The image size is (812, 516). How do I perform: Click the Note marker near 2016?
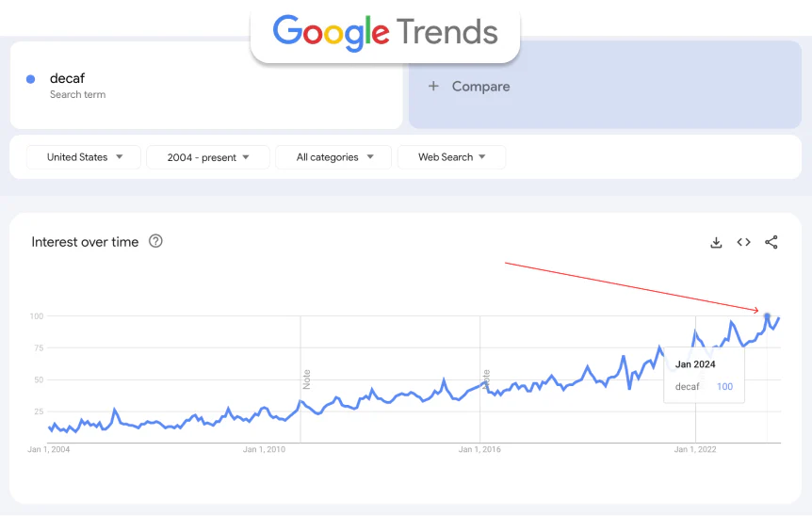486,379
